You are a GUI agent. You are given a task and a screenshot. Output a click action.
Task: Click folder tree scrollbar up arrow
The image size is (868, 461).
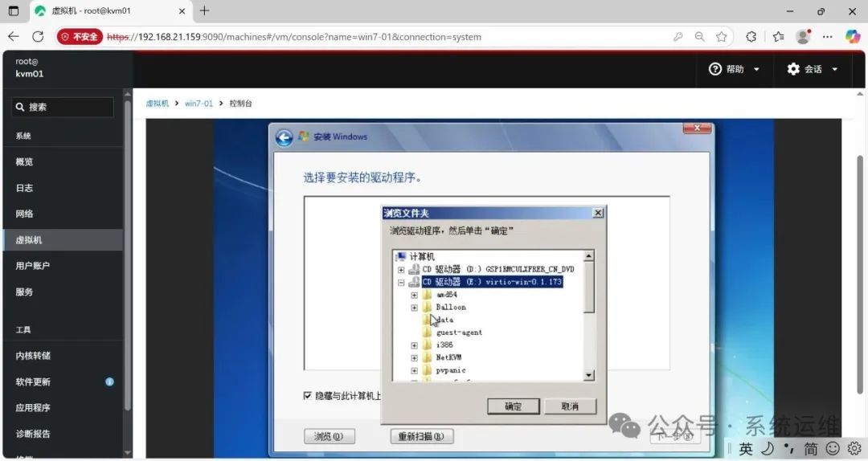click(x=589, y=255)
